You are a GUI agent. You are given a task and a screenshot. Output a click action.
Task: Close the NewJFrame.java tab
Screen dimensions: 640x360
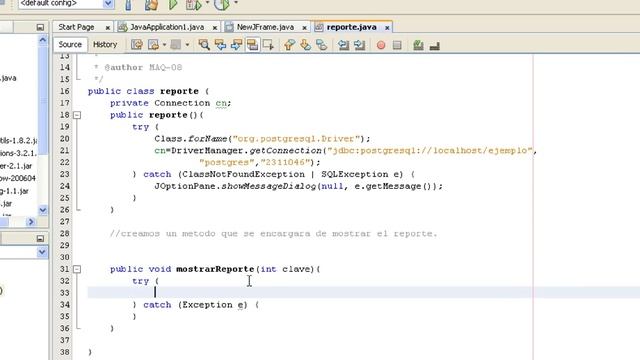click(304, 28)
